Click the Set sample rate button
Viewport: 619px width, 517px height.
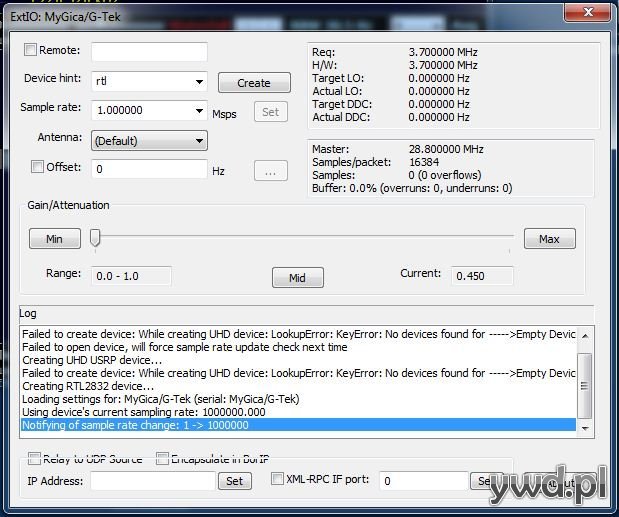[271, 112]
